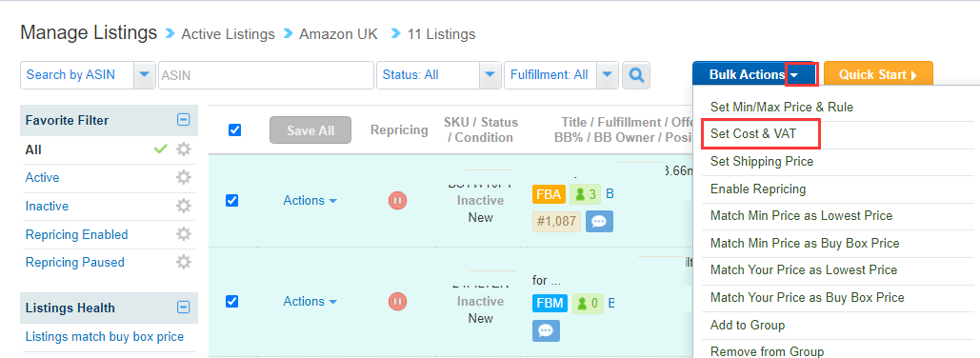
Task: Collapse the Favorite Filter panel
Action: point(183,119)
